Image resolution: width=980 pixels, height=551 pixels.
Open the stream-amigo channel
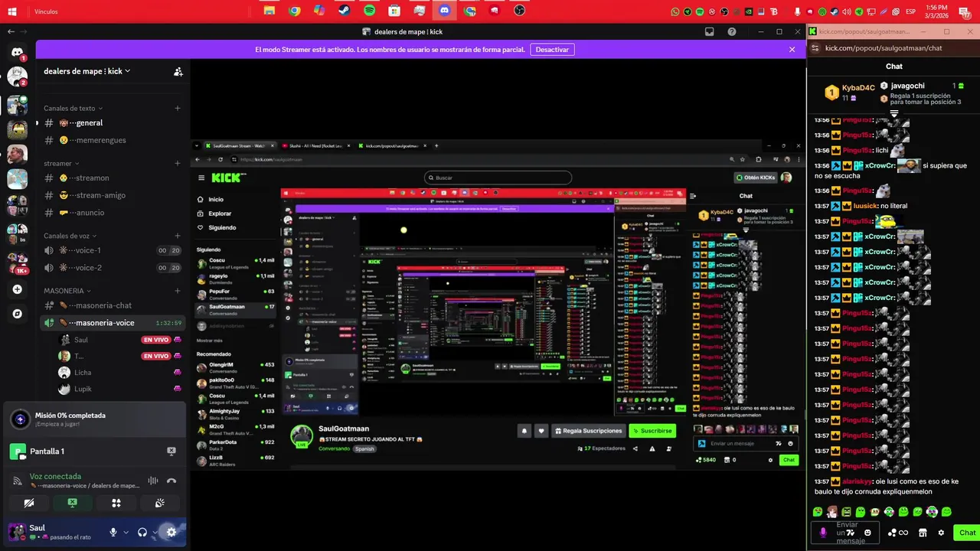point(113,195)
